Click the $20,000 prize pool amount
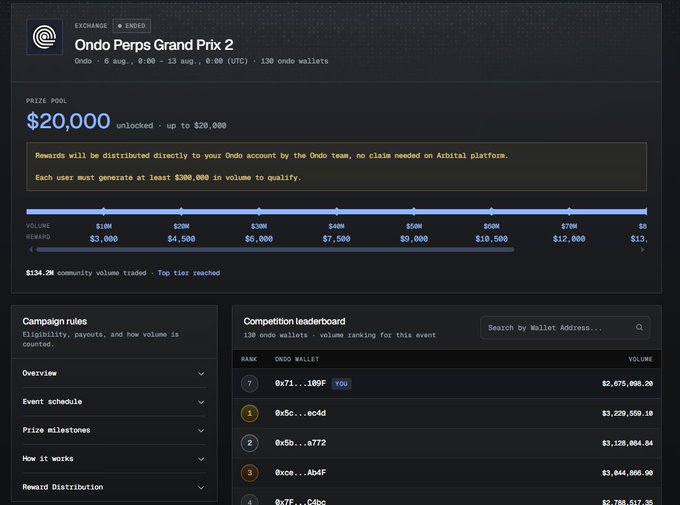 (x=69, y=121)
